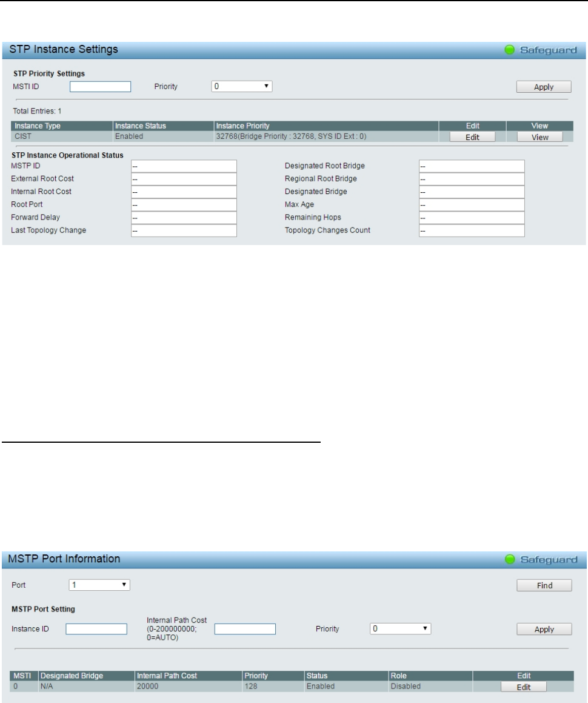Open Priority dropdown in MSTP Port Setting

pos(400,628)
